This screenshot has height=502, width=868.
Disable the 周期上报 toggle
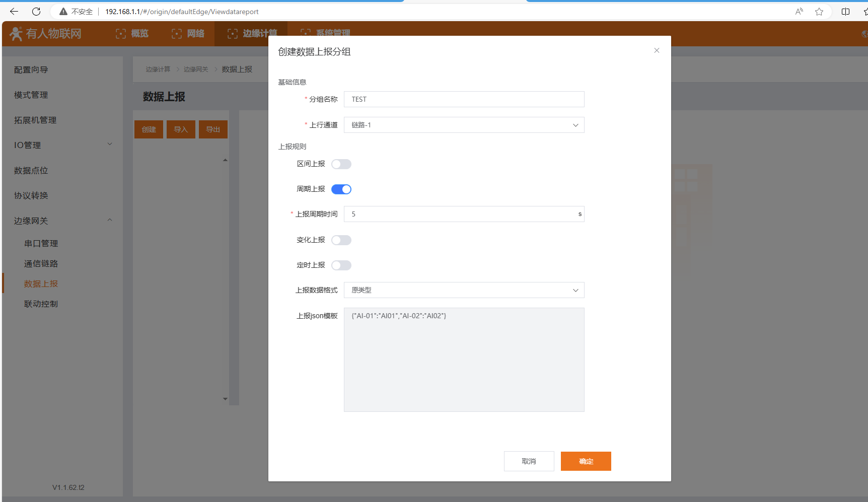tap(341, 189)
